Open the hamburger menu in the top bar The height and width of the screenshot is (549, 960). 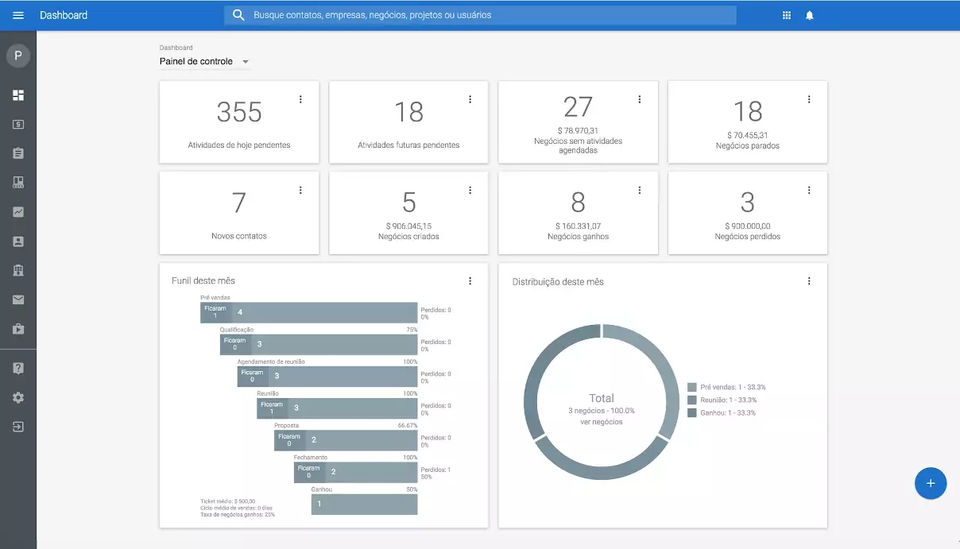click(x=18, y=15)
